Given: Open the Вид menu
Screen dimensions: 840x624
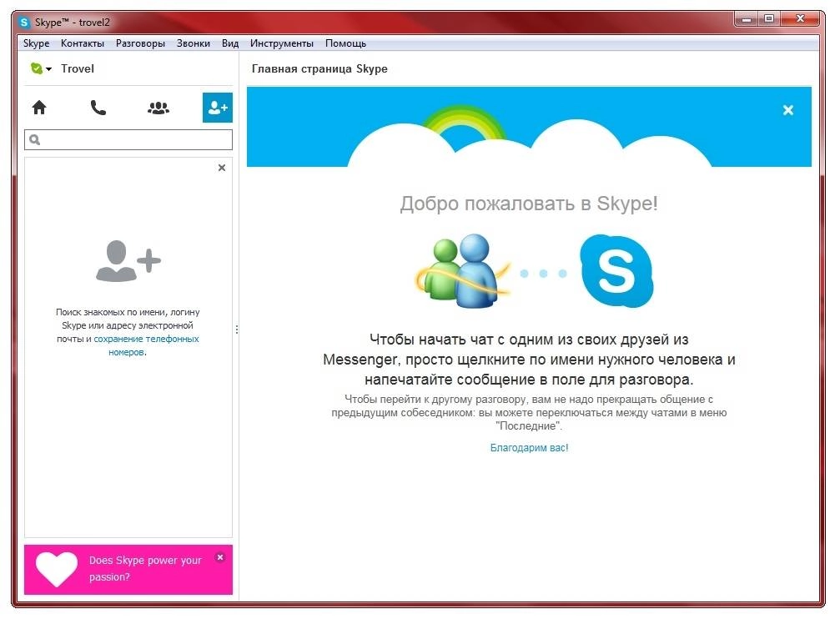Looking at the screenshot, I should [x=230, y=43].
